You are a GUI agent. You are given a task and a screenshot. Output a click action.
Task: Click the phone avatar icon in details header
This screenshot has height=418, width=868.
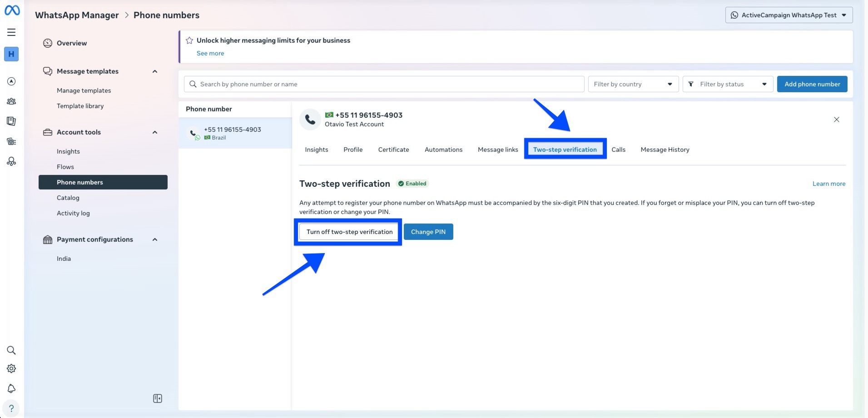310,119
